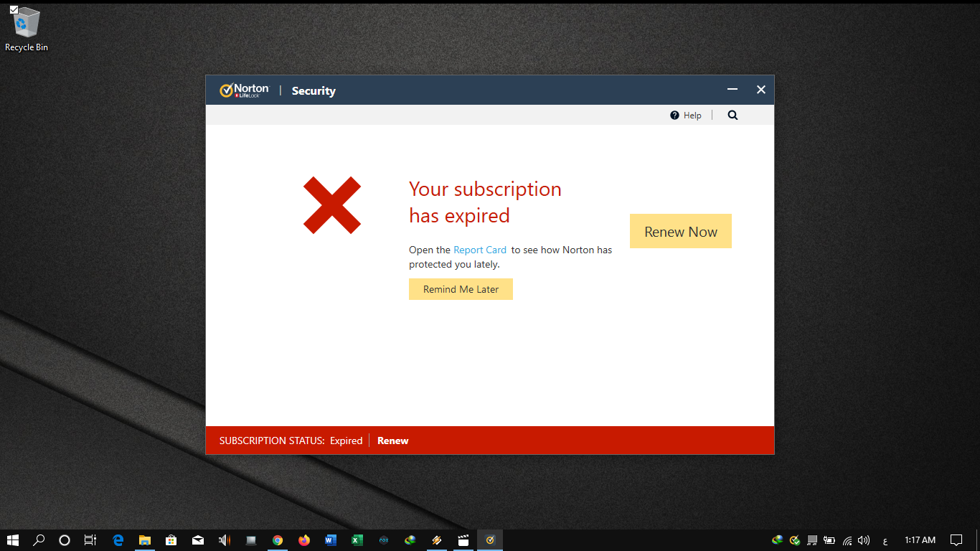
Task: Check battery status in the system tray
Action: point(829,540)
